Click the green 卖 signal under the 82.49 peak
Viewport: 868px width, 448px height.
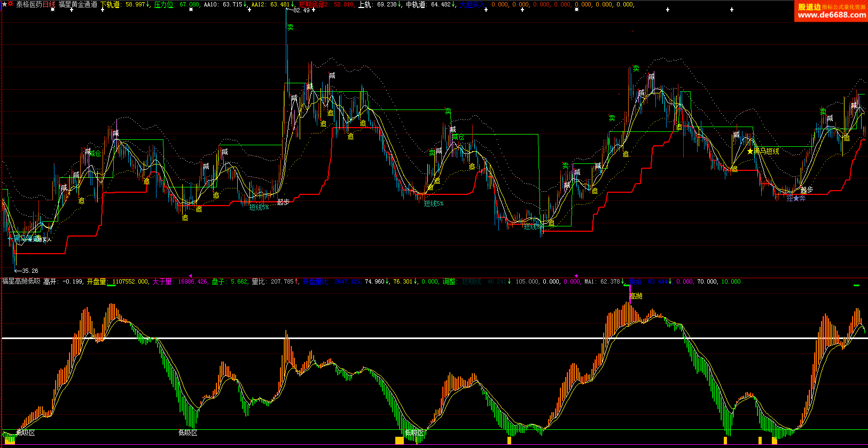(290, 27)
